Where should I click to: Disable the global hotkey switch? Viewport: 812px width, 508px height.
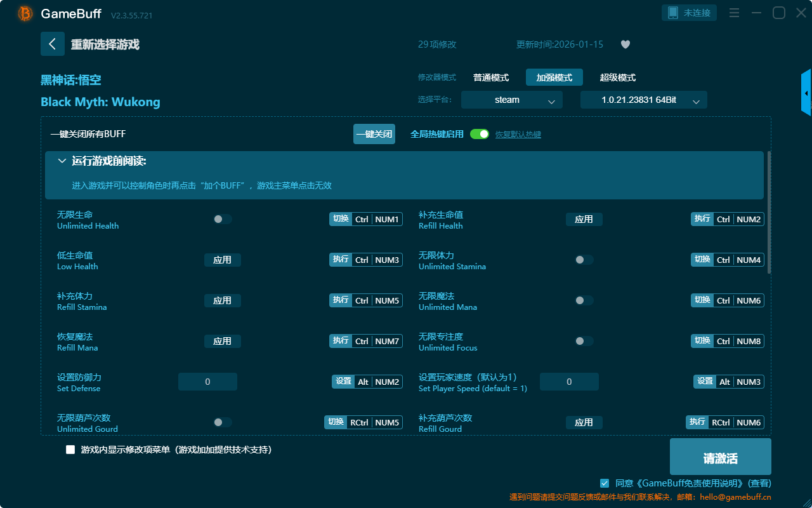(480, 134)
